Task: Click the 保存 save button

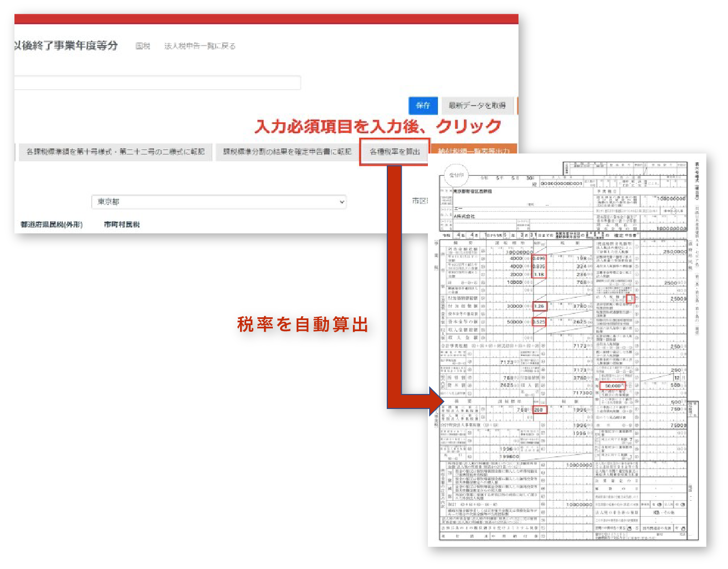Action: tap(423, 106)
